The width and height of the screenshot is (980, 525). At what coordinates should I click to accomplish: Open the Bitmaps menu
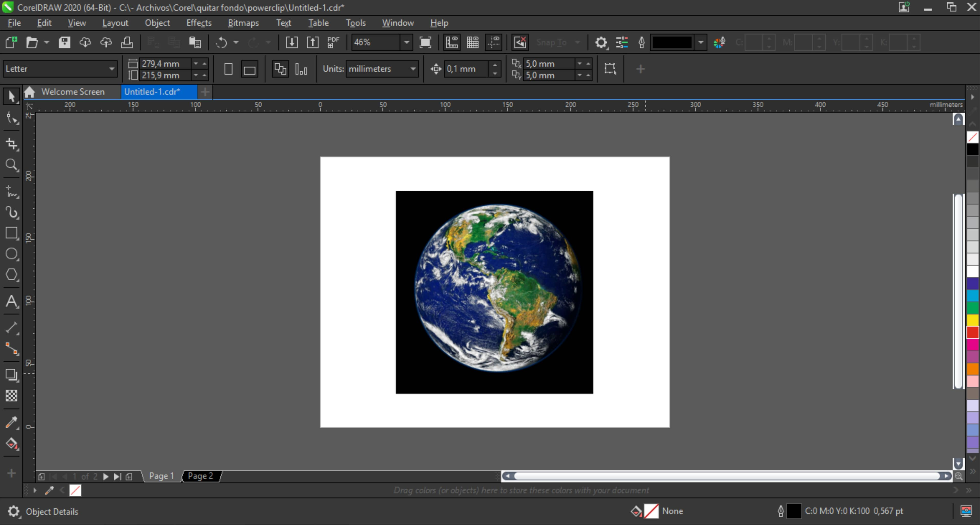click(x=242, y=23)
